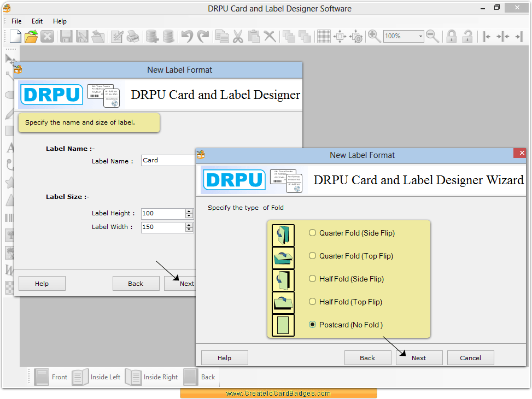Click Next in the label size dialog
This screenshot has width=532, height=399.
point(180,284)
